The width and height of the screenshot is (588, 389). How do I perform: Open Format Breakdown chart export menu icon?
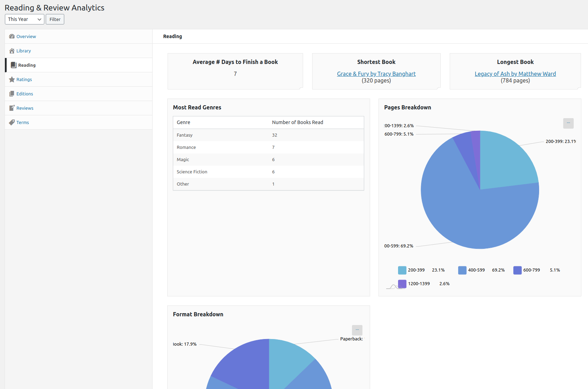[x=357, y=330]
